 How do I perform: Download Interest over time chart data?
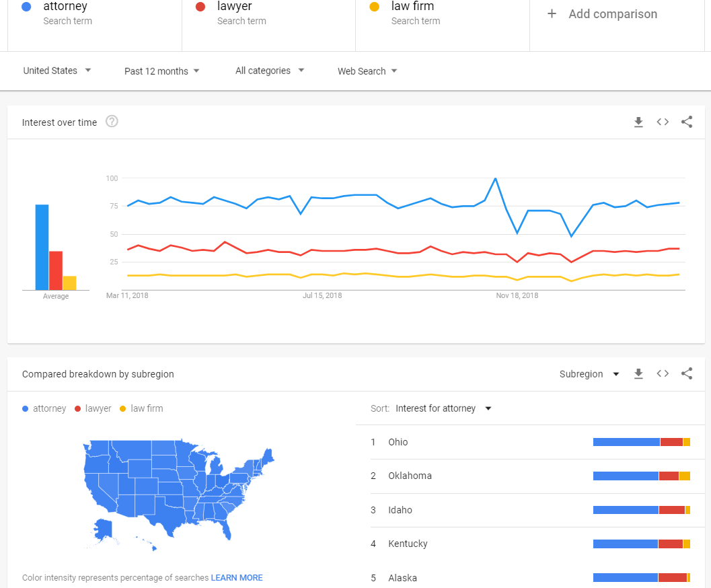point(638,122)
